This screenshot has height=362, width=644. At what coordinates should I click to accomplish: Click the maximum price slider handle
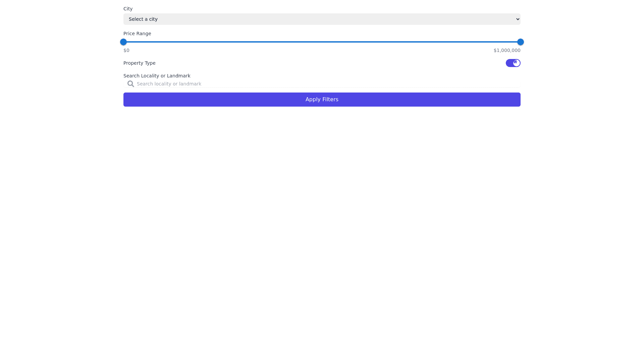point(520,42)
